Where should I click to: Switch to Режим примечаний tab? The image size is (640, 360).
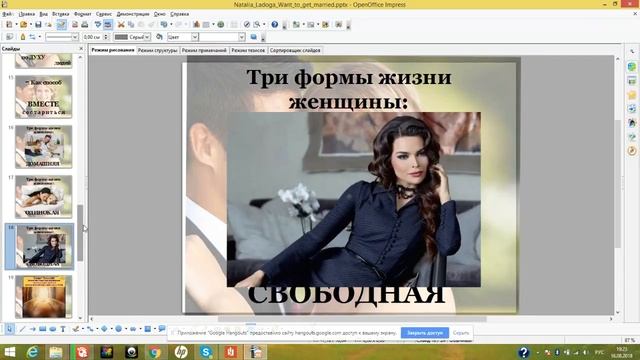pos(204,50)
